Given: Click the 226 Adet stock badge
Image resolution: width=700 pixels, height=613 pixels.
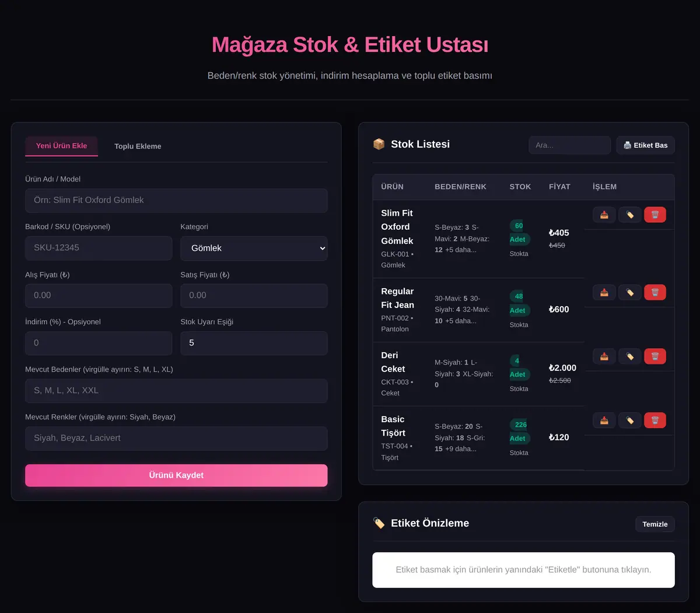Looking at the screenshot, I should point(519,432).
